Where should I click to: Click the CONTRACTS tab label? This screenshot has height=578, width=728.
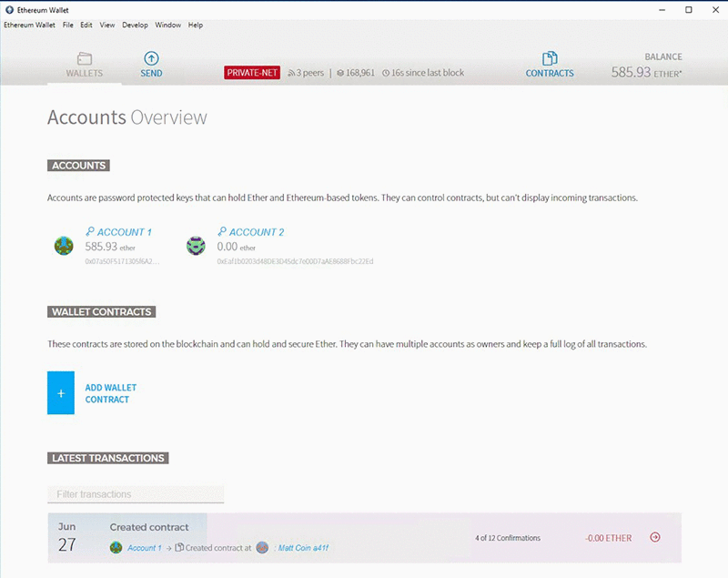550,74
